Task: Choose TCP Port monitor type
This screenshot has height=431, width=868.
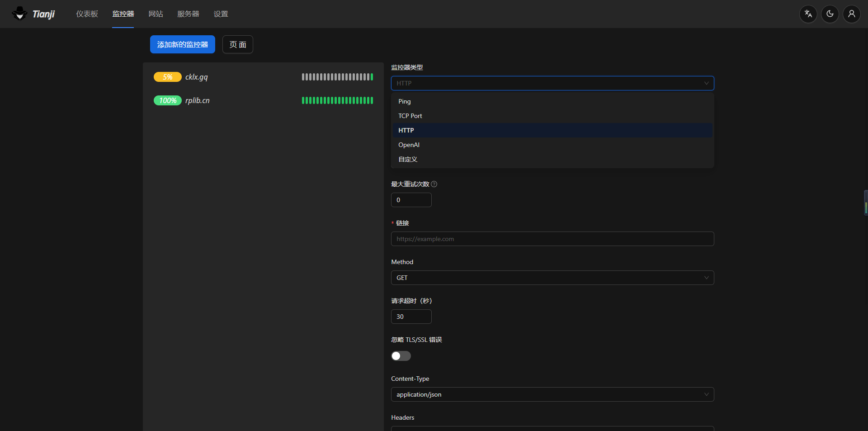Action: click(410, 116)
